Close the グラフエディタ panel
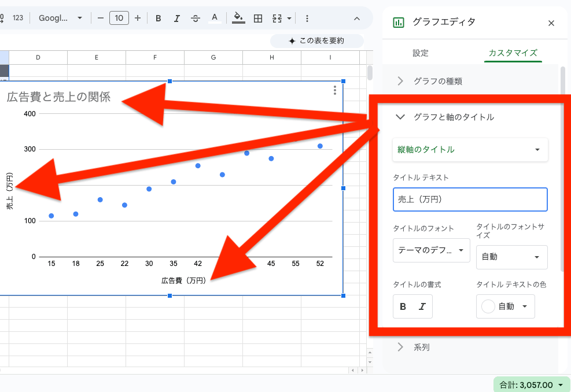Viewport: 571px width, 392px height. (551, 23)
